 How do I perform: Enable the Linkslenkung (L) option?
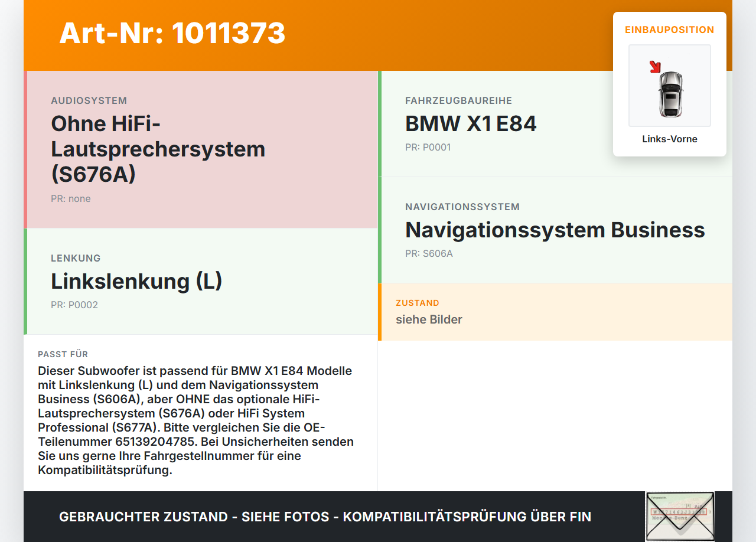[136, 282]
